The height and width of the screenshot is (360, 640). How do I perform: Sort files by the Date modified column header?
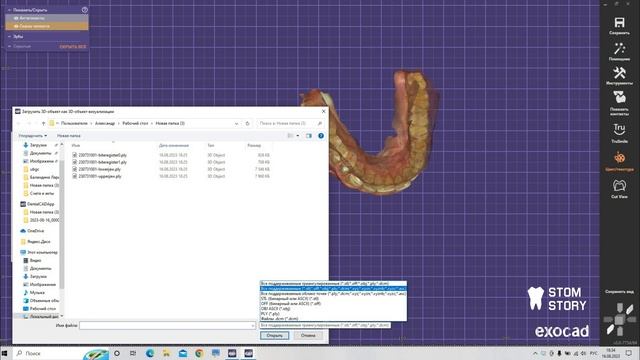pos(174,145)
